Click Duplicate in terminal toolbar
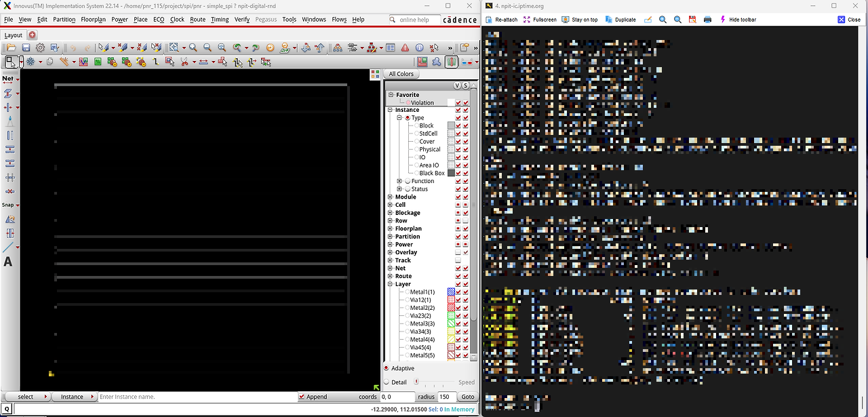Image resolution: width=868 pixels, height=417 pixels. (620, 20)
